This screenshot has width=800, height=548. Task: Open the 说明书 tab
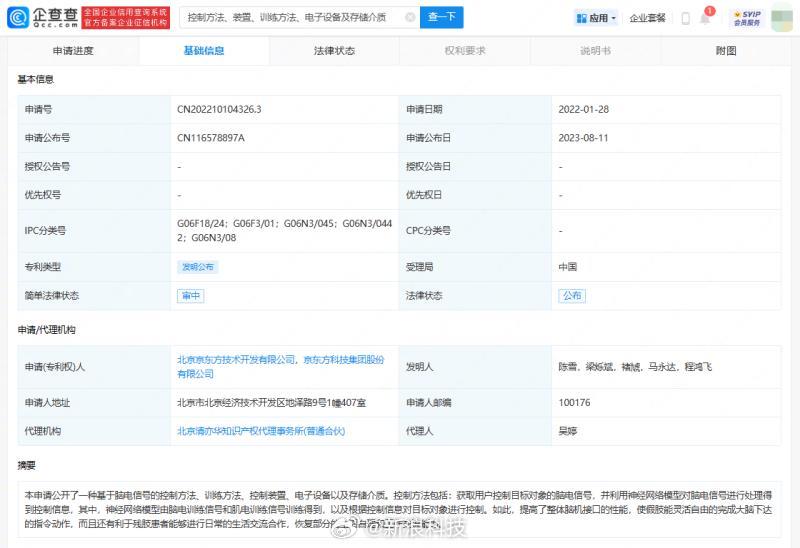click(595, 51)
